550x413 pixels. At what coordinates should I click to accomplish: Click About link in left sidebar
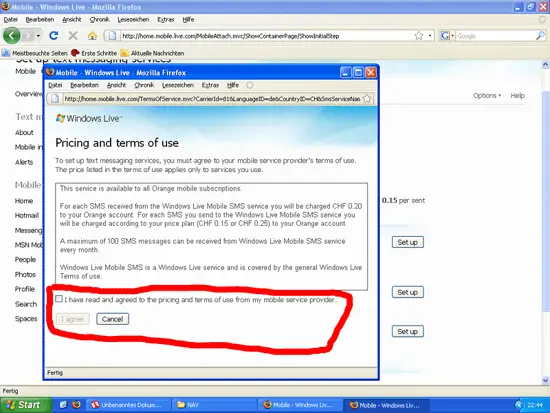coord(24,133)
